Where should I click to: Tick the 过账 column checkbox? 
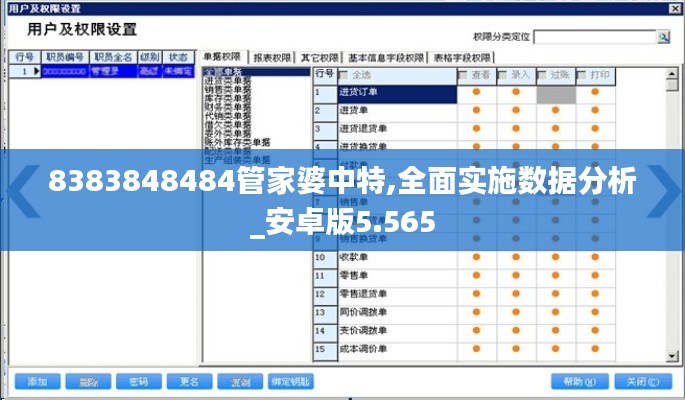tap(542, 76)
